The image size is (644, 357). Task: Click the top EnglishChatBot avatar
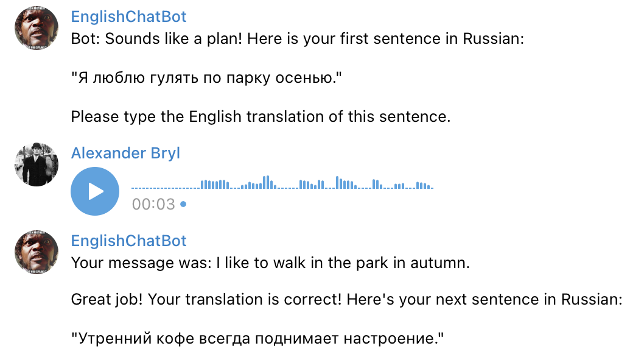tap(37, 28)
